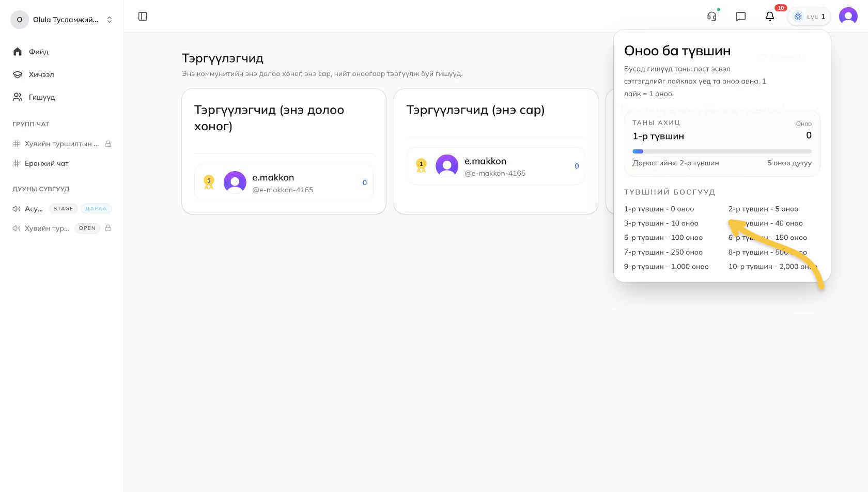Click the Тэргүүлэгчид page heading
This screenshot has width=868, height=492.
[223, 58]
